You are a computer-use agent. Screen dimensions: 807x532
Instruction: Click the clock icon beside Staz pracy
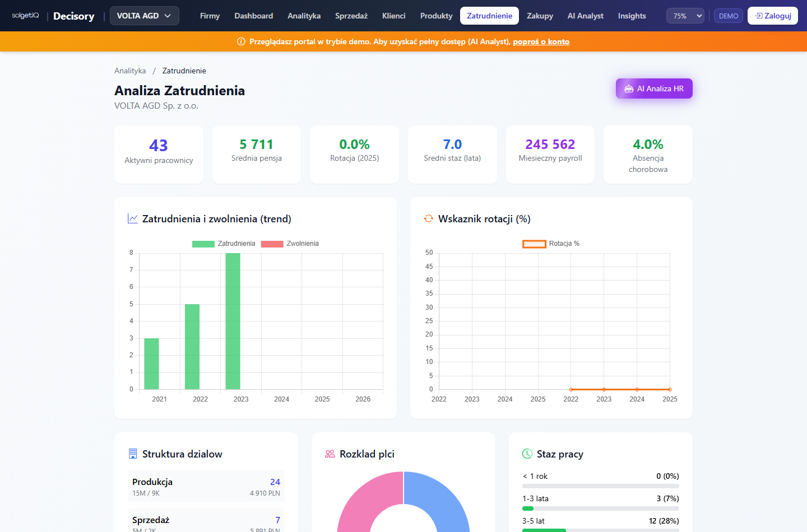[527, 454]
